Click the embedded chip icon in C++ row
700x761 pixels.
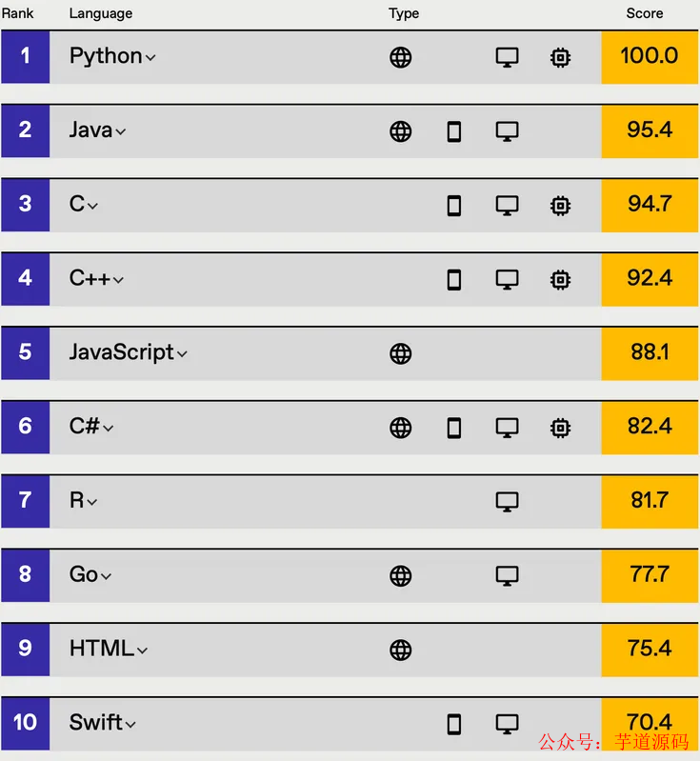(x=561, y=279)
